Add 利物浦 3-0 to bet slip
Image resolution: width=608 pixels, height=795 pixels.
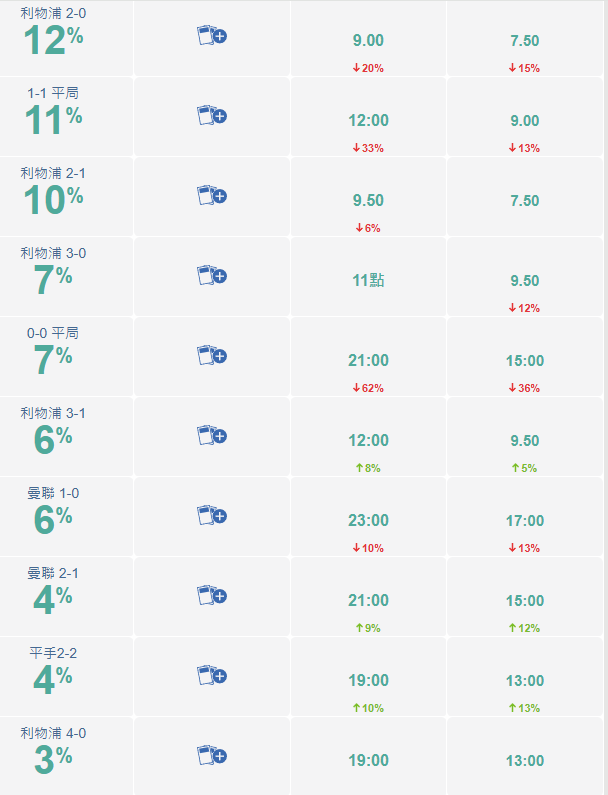[x=212, y=275]
